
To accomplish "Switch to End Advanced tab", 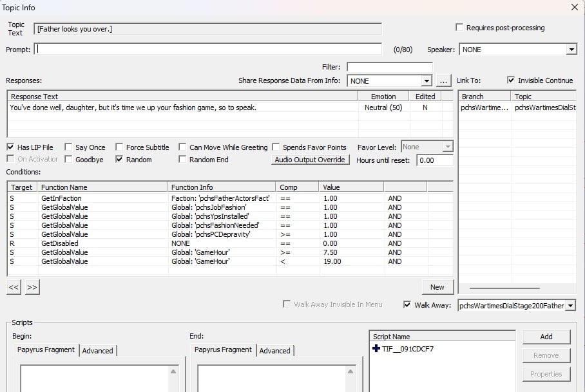I will 275,351.
